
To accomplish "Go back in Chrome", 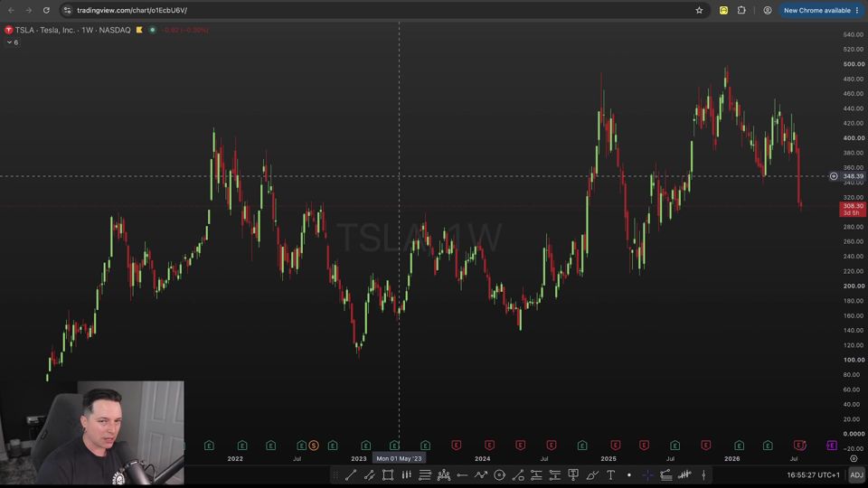I will [11, 10].
